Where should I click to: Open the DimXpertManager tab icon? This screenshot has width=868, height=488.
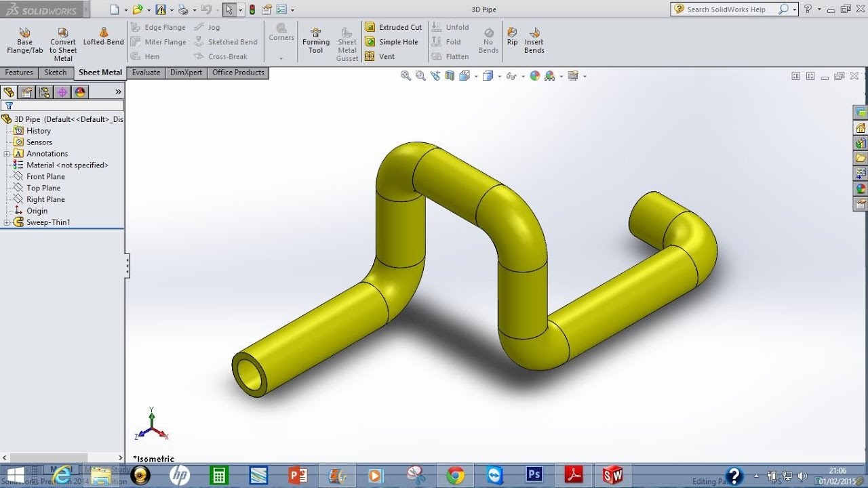tap(62, 92)
